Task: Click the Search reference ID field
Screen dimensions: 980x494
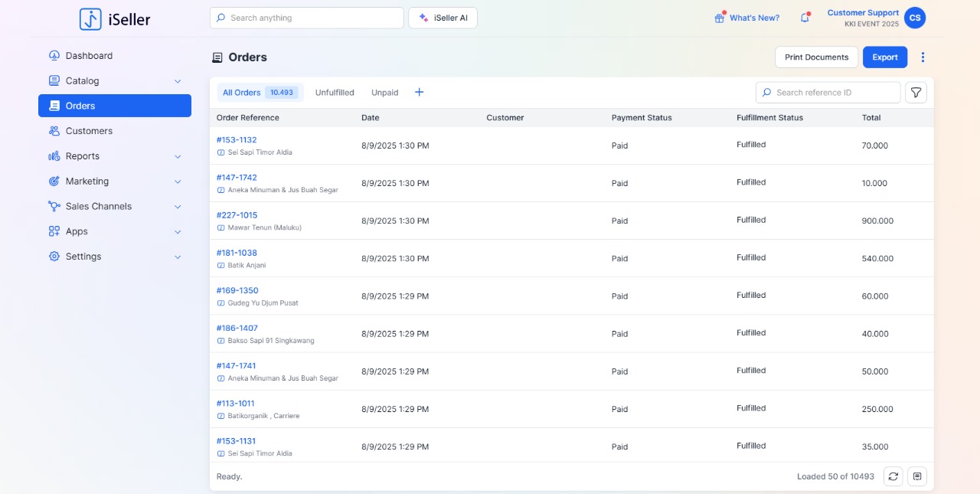Action: [x=835, y=93]
